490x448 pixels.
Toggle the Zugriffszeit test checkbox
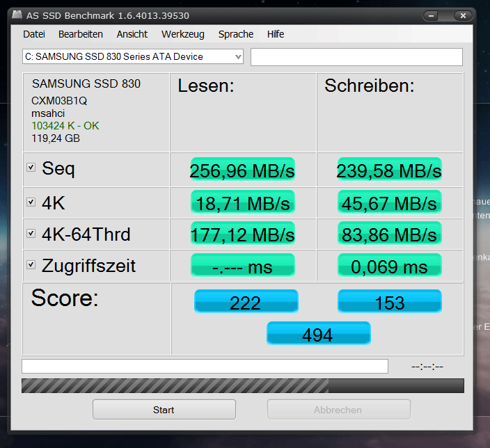pos(31,264)
